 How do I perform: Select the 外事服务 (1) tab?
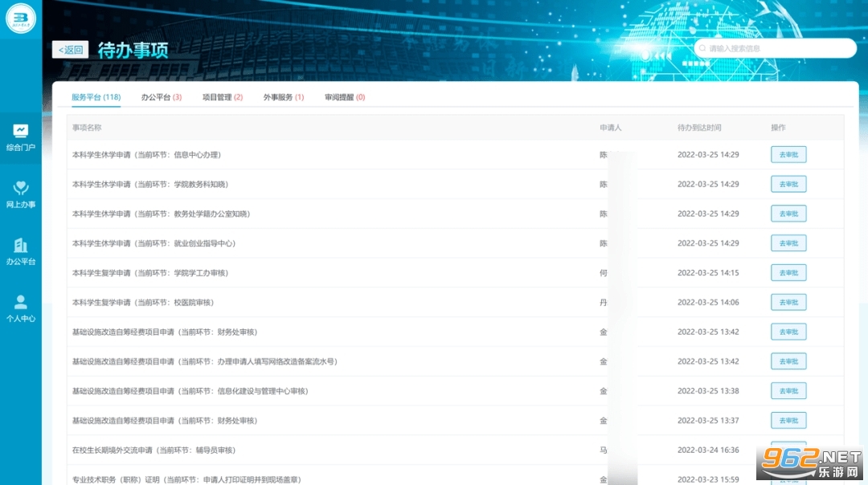283,97
